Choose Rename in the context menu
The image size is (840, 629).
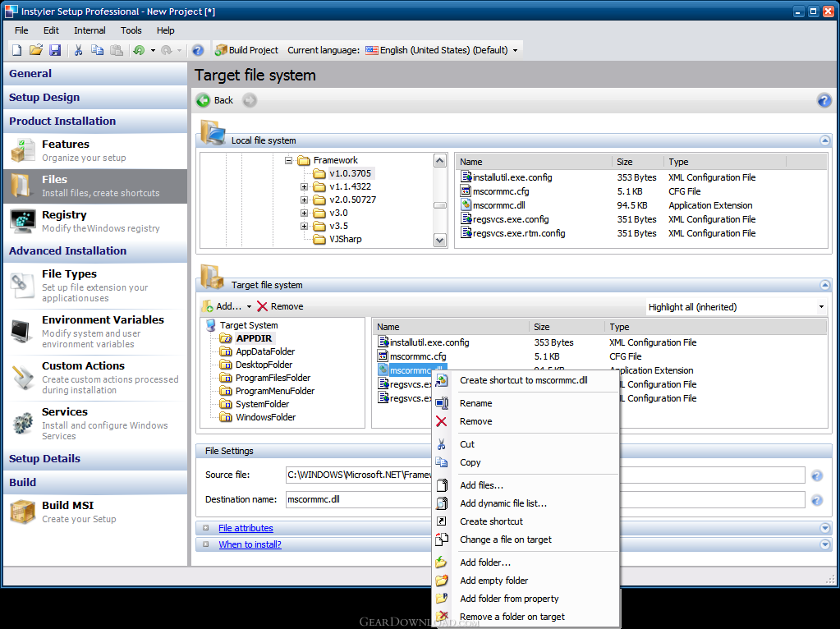pos(526,403)
